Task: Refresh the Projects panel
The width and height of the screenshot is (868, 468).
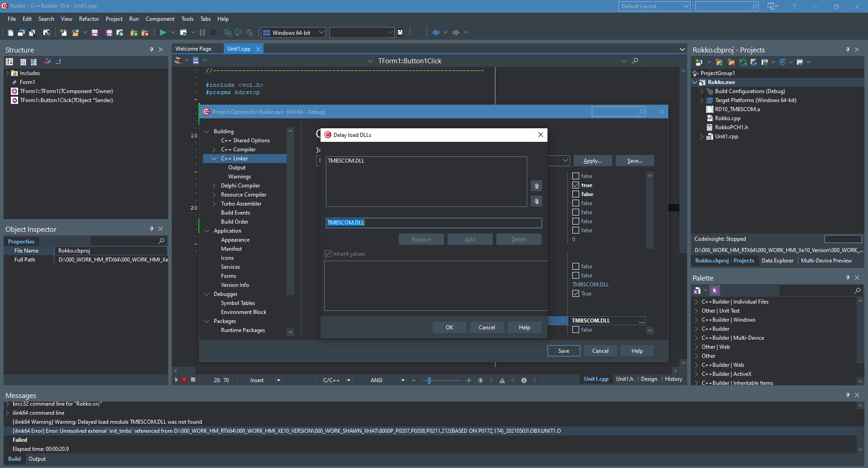Action: coord(743,62)
